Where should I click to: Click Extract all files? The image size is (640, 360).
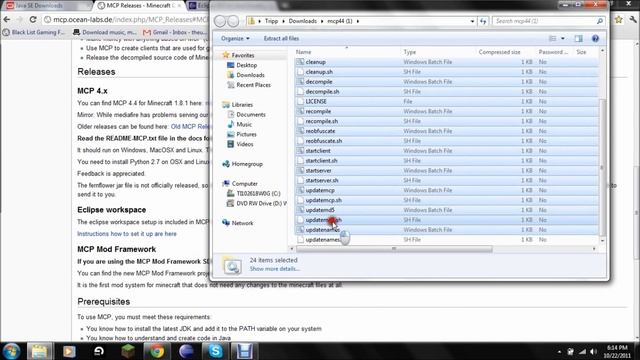[x=281, y=38]
